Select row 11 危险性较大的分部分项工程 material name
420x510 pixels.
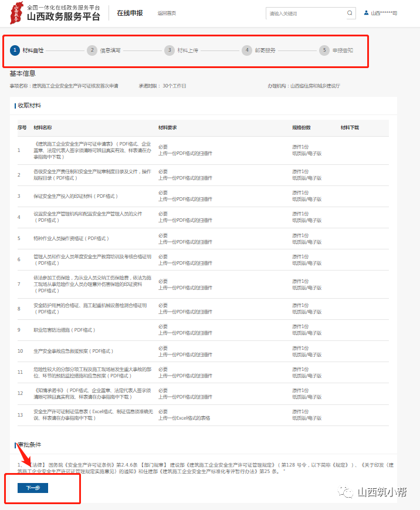tap(92, 373)
